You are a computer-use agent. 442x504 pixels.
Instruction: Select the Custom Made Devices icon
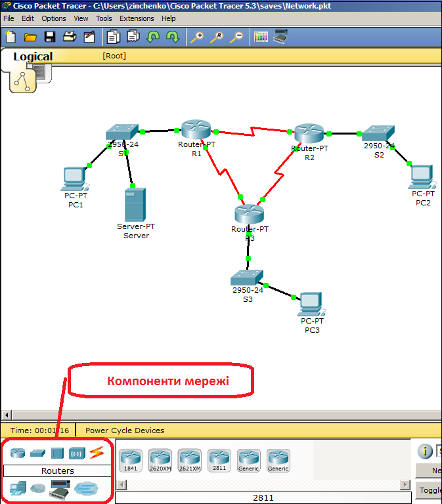pos(60,490)
